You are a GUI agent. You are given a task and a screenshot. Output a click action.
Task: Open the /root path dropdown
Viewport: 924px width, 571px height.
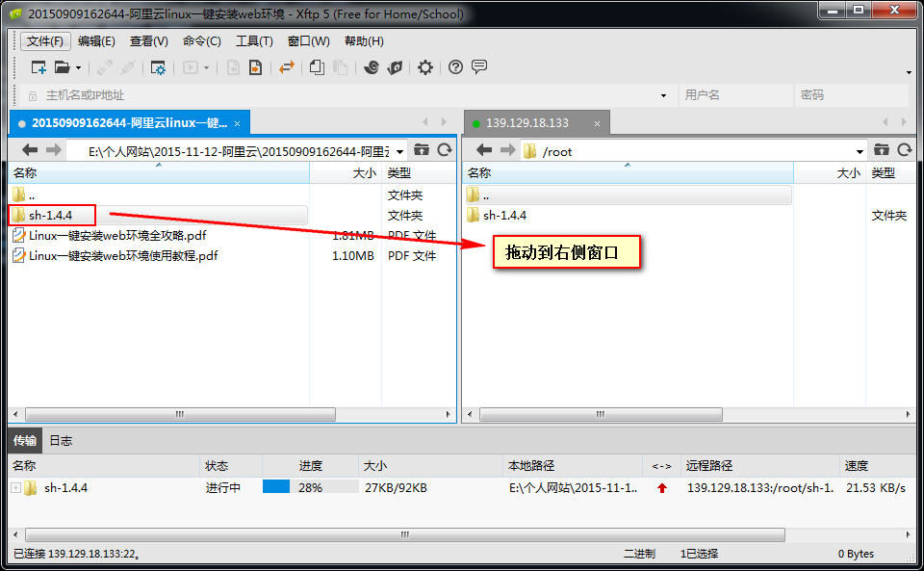[x=861, y=150]
